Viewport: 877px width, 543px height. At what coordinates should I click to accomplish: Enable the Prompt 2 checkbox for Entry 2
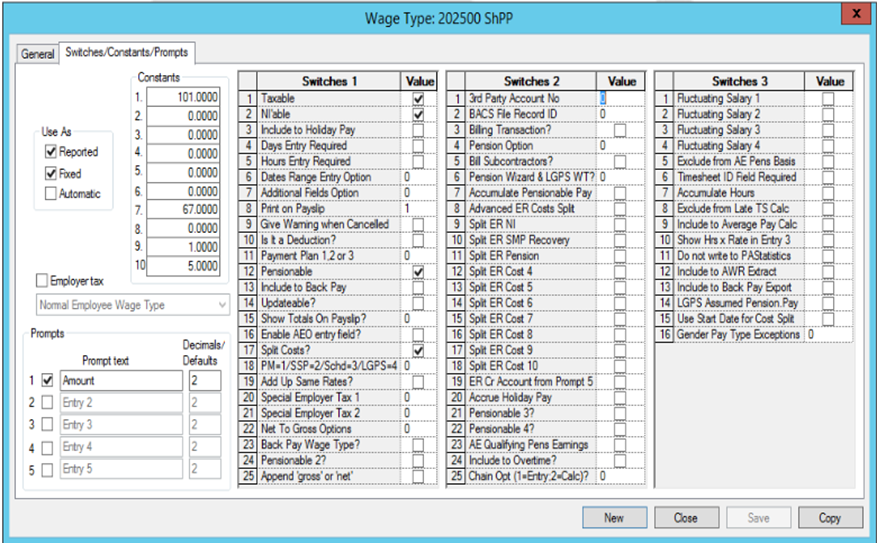click(x=48, y=402)
